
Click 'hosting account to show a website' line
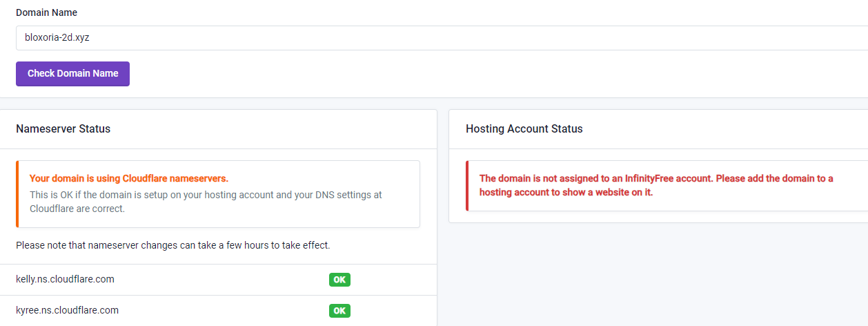coord(566,192)
